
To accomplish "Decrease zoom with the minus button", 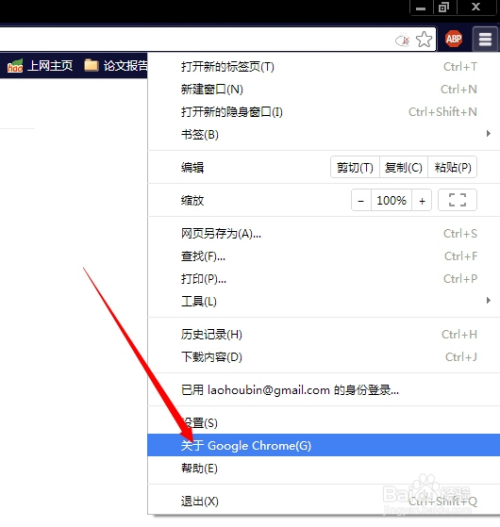I will [x=361, y=200].
